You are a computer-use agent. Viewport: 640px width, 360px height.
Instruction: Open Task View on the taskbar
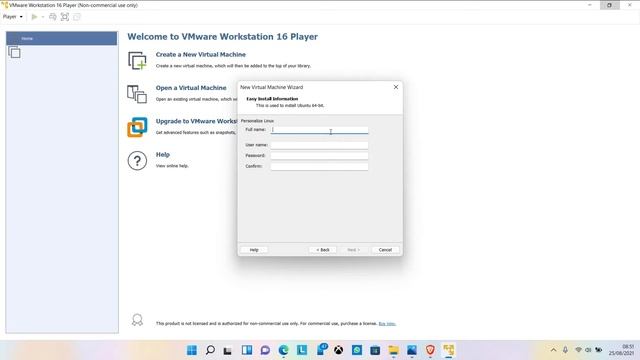tap(228, 350)
